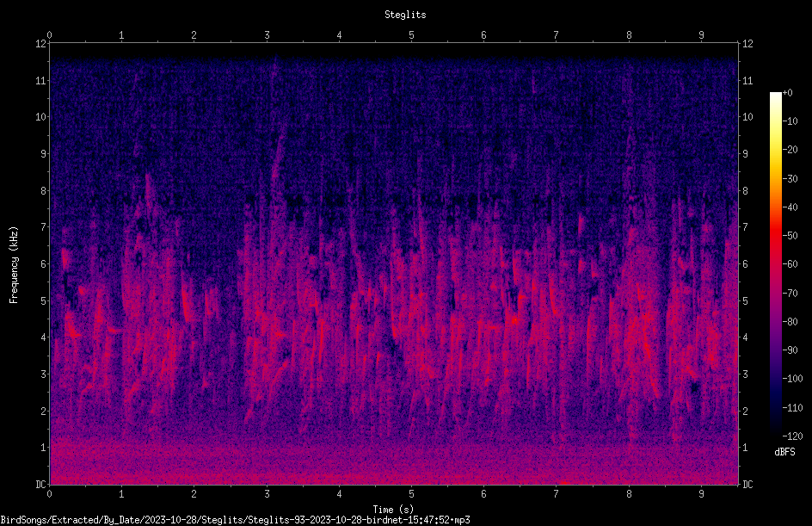The image size is (812, 526).
Task: Click the Time (s) axis label
Action: (393, 510)
